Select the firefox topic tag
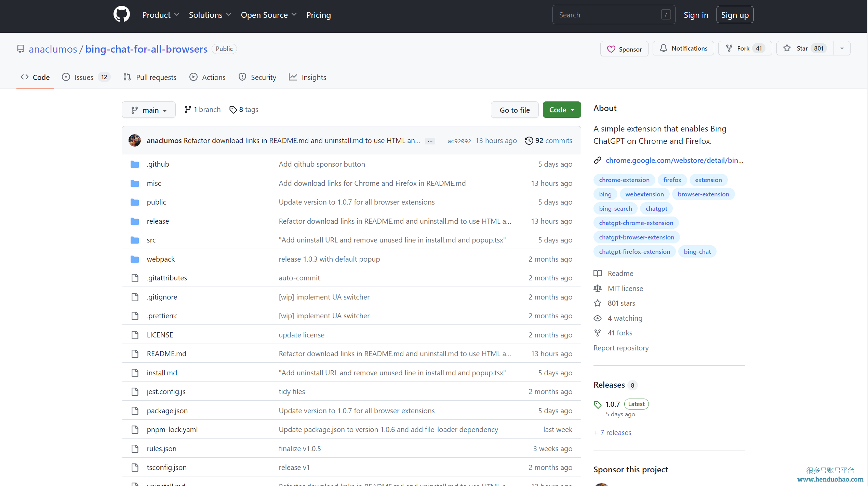 (x=672, y=180)
